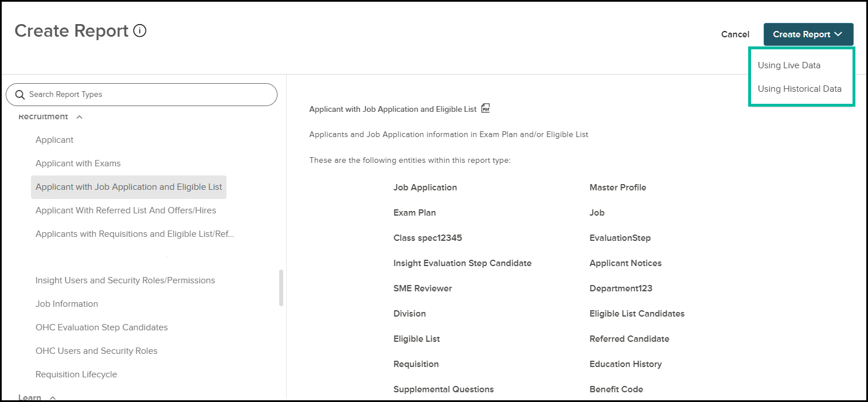Click the Master Profile entity
Screen dimensions: 868x402
[x=617, y=188]
